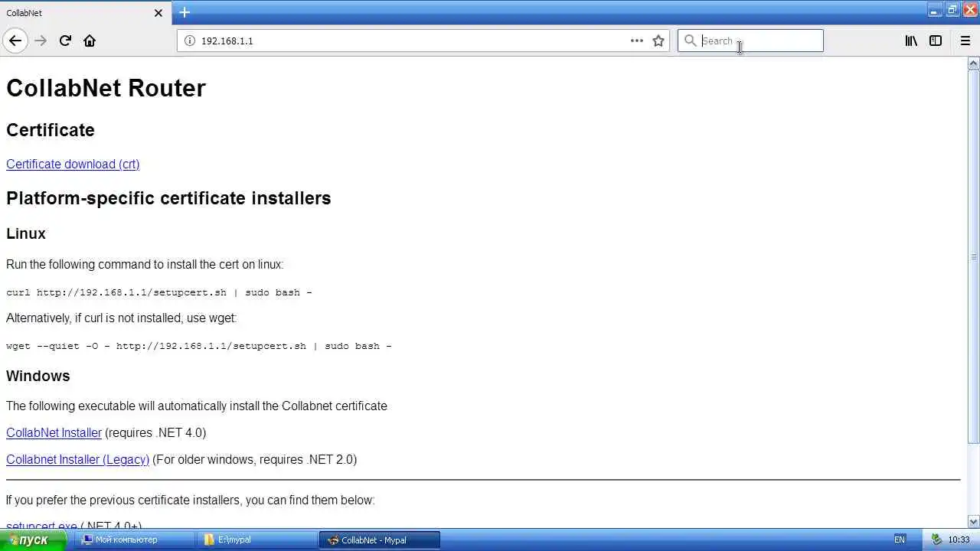Click the Linux section heading
Screen dimensions: 980x551
point(26,233)
